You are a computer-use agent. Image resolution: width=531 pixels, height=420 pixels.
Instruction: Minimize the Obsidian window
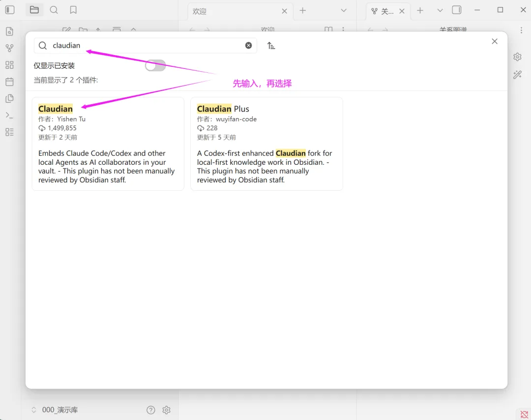tap(477, 10)
